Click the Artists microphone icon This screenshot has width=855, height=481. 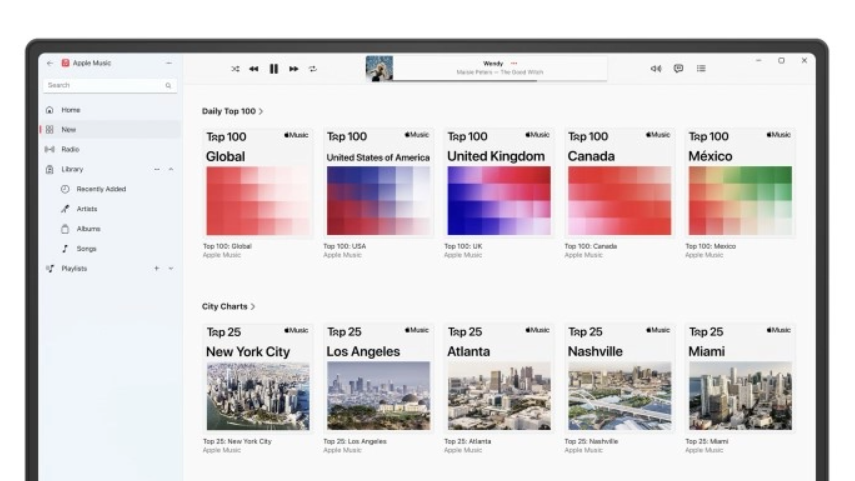(65, 209)
